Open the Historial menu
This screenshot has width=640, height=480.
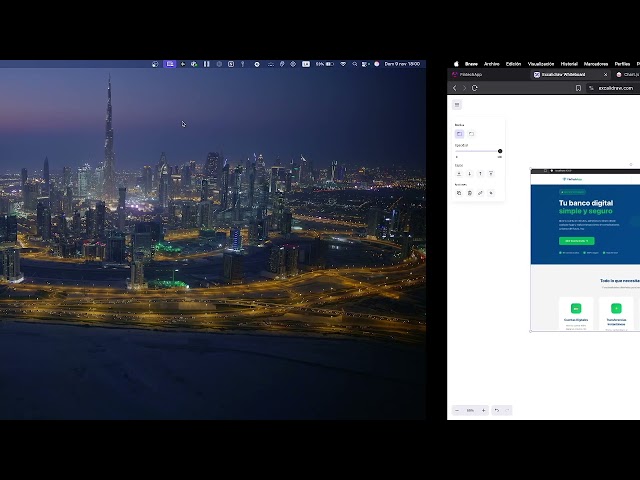569,64
